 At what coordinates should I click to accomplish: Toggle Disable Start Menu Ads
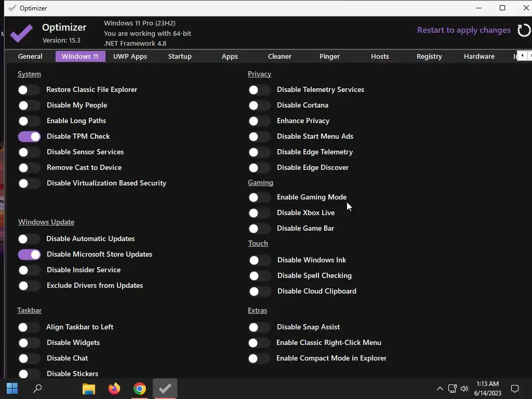(x=260, y=137)
